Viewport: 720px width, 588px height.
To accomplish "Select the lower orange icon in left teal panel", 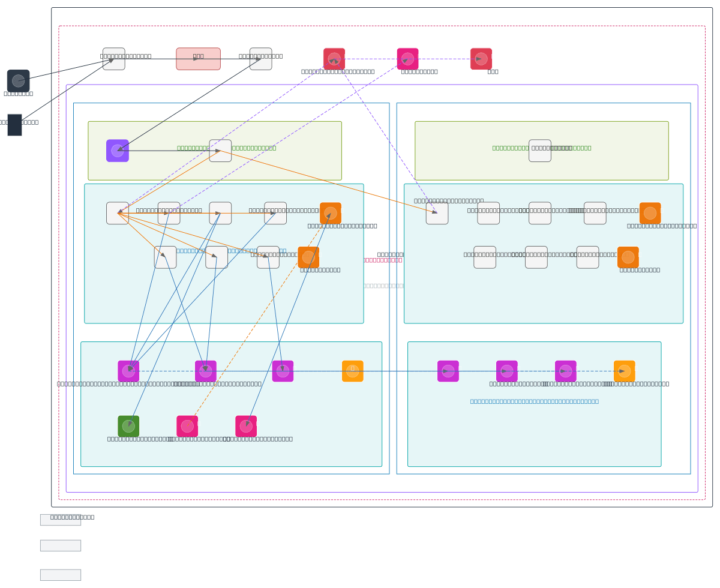I will coord(308,257).
